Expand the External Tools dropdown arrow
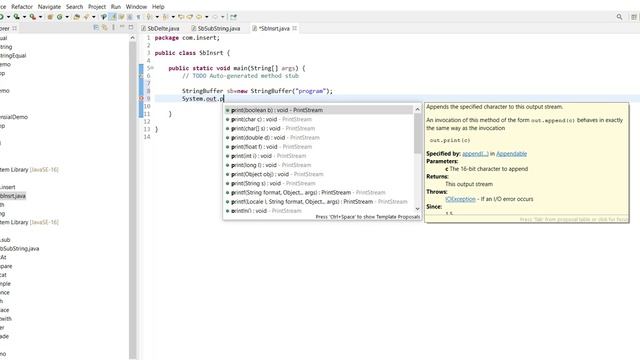The height and width of the screenshot is (360, 640). point(40,17)
